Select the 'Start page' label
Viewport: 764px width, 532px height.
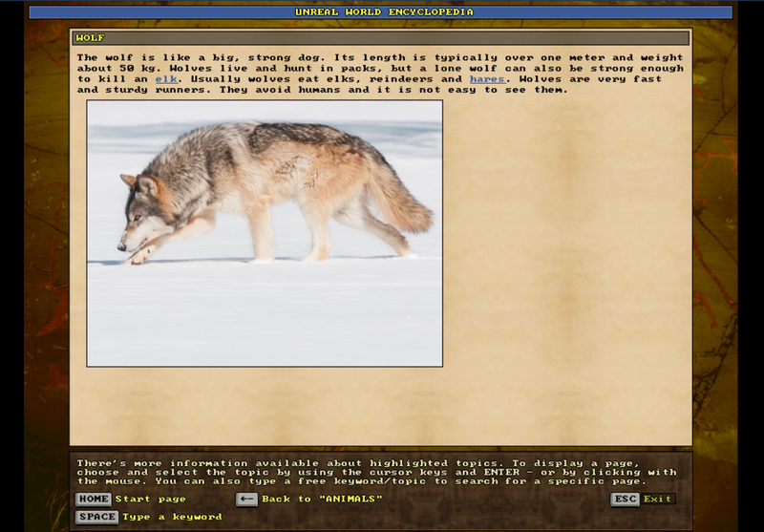point(150,499)
